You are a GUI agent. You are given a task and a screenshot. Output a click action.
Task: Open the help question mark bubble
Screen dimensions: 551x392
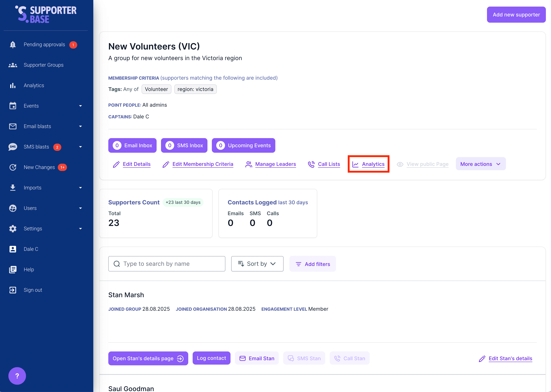(x=17, y=376)
